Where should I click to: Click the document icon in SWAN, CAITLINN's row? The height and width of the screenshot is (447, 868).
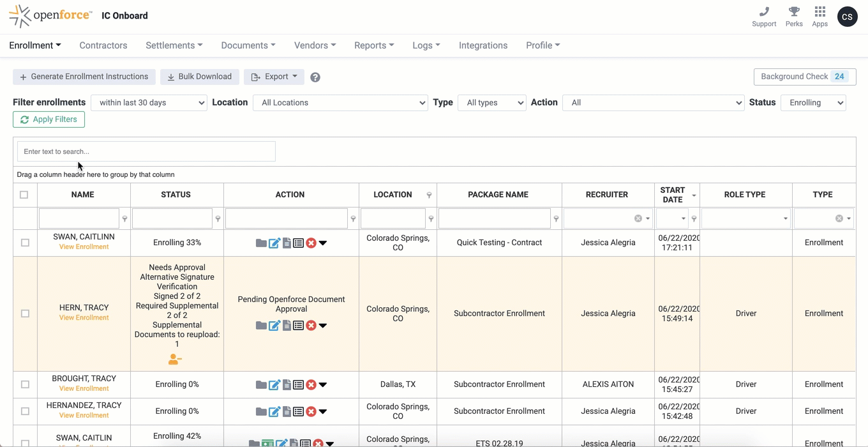tap(286, 243)
